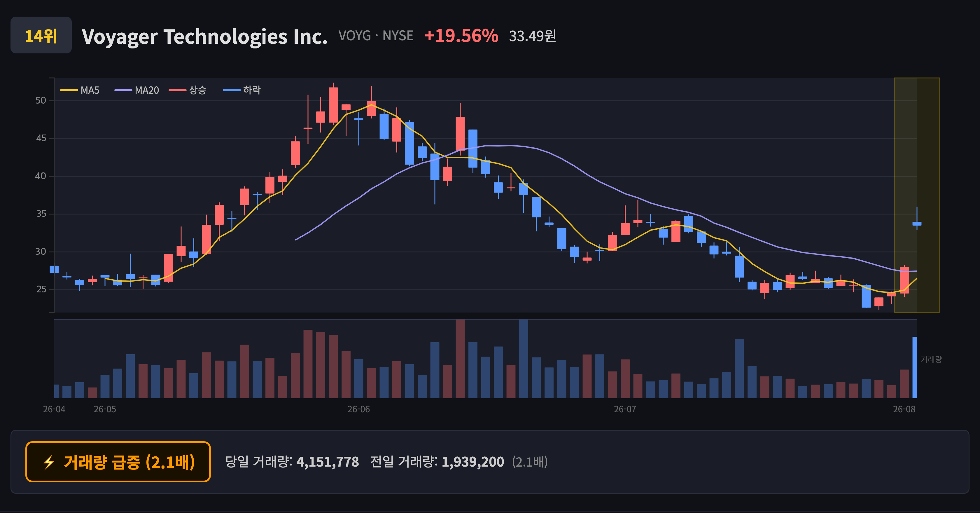
Task: Click the 26-06 date axis label
Action: point(358,409)
